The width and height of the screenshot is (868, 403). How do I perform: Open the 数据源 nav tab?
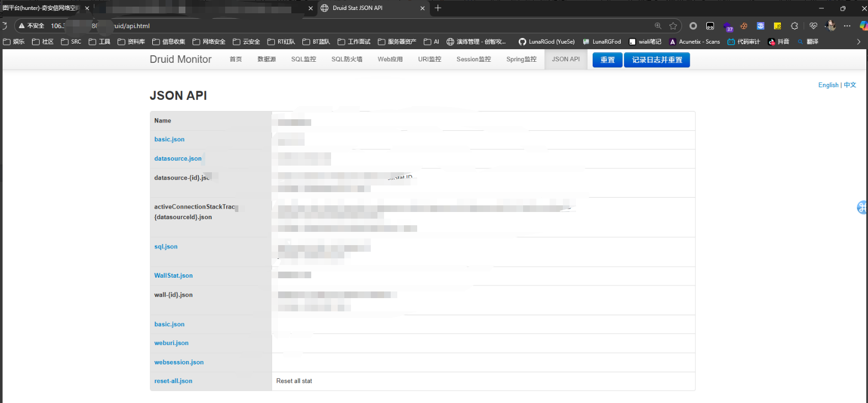267,59
